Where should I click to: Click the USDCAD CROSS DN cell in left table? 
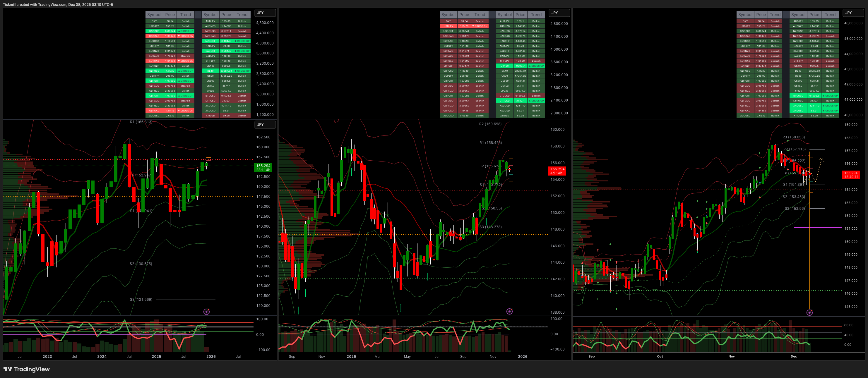pyautogui.click(x=185, y=36)
